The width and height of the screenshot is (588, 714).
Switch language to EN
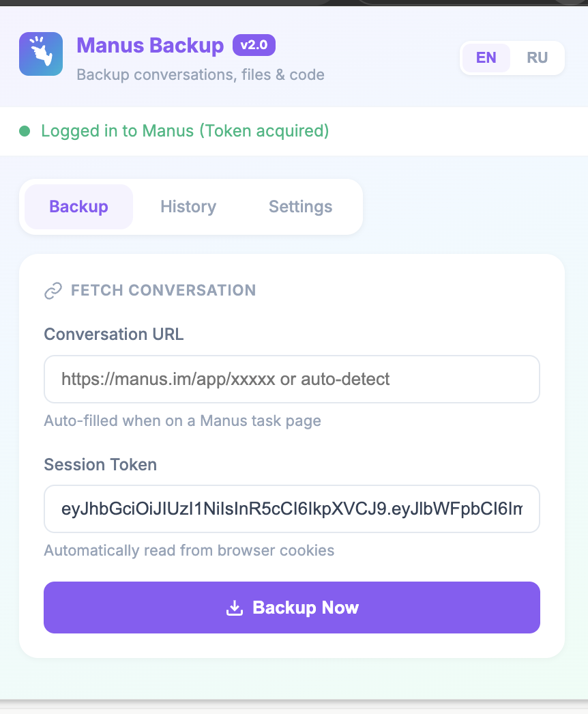pyautogui.click(x=486, y=58)
